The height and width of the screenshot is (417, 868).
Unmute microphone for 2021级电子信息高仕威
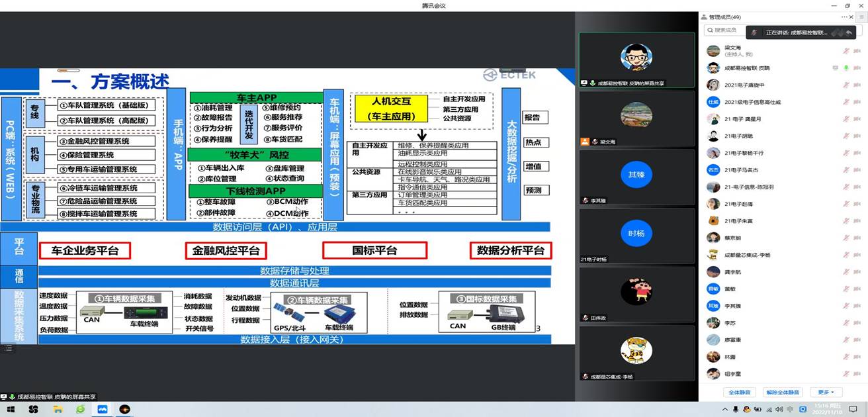click(846, 102)
